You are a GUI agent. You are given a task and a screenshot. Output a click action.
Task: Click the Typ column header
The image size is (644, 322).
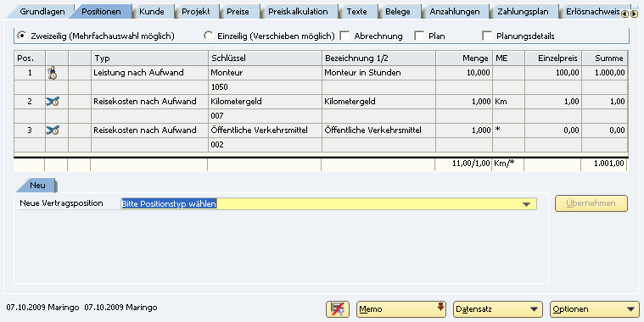(x=149, y=58)
